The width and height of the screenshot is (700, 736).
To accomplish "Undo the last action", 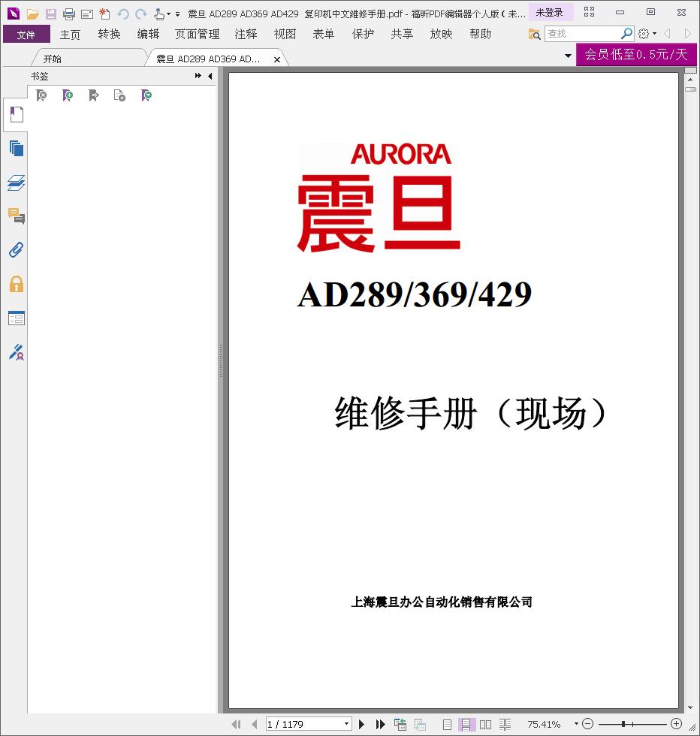I will 123,14.
